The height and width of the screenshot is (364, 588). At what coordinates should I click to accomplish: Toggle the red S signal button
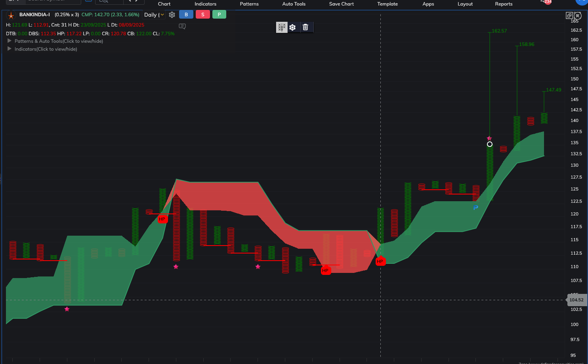coord(203,15)
